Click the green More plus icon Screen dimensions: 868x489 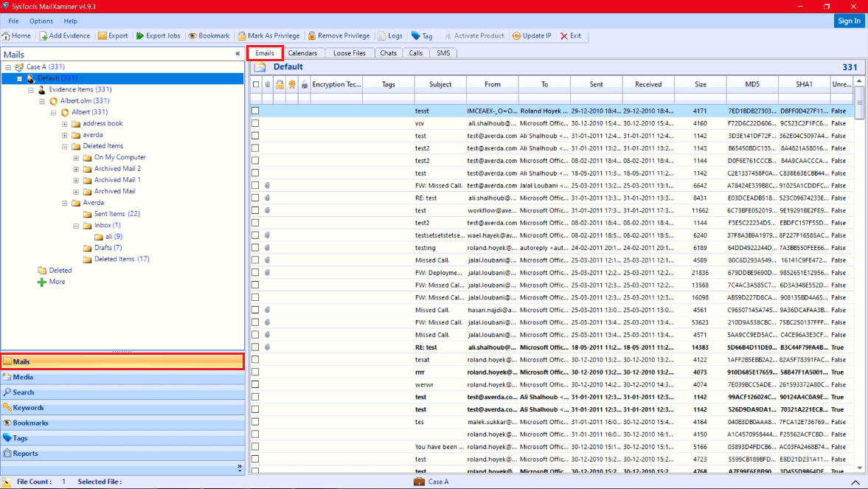pyautogui.click(x=41, y=282)
